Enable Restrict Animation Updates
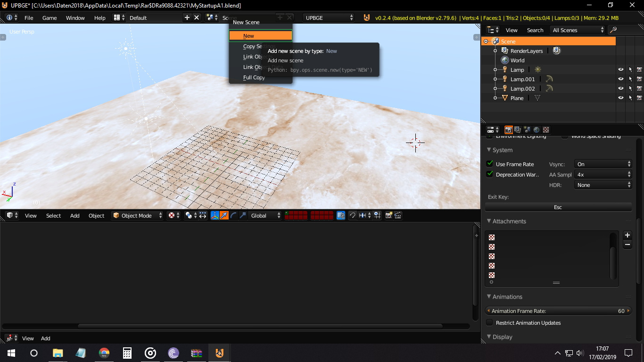The height and width of the screenshot is (362, 644). (489, 322)
